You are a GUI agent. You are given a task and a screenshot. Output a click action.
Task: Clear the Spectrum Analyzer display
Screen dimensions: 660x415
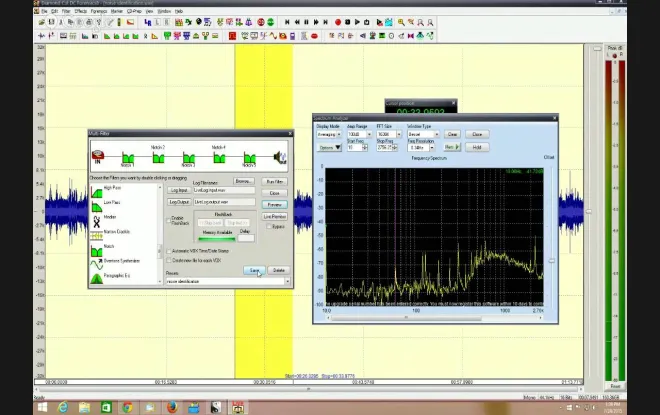[452, 134]
